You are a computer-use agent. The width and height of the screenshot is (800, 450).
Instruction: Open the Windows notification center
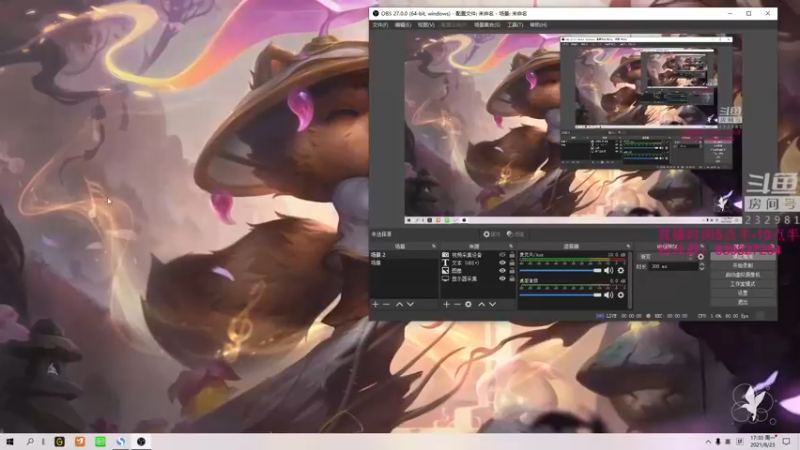(786, 442)
